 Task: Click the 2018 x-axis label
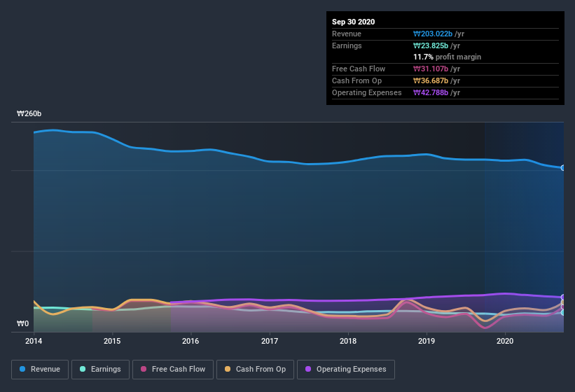point(348,341)
